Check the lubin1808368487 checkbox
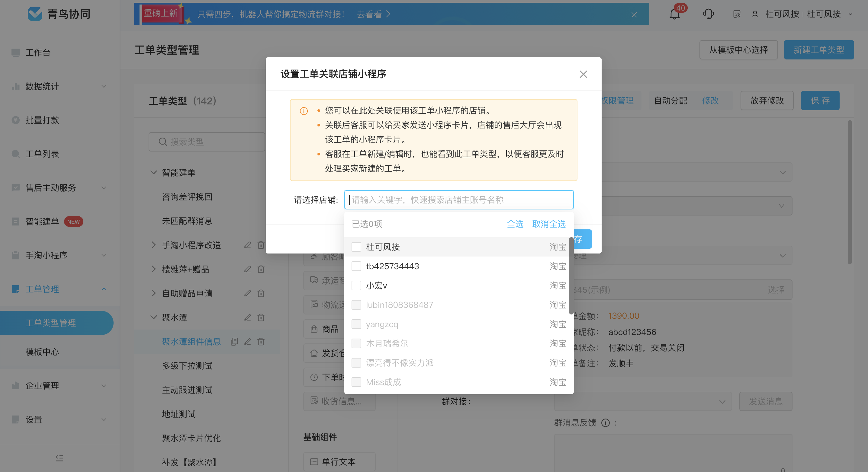 356,305
